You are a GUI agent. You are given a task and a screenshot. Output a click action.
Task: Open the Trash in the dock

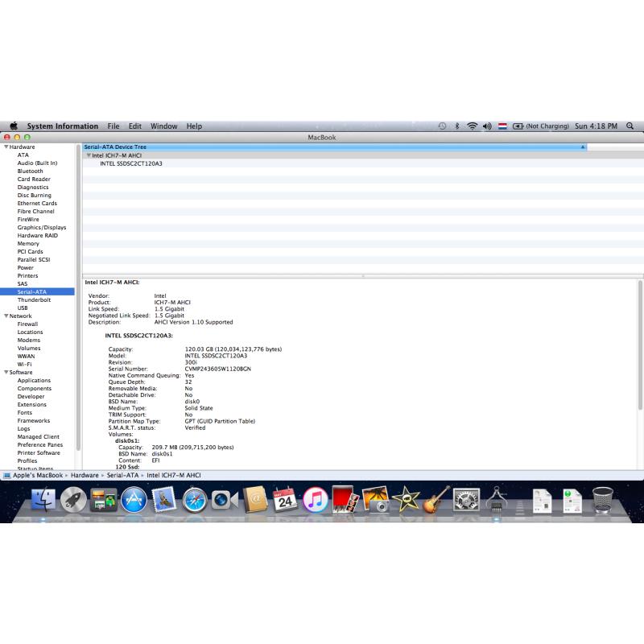click(602, 500)
